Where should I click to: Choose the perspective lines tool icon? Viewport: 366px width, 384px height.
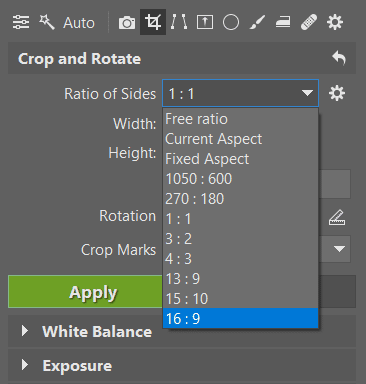click(179, 22)
